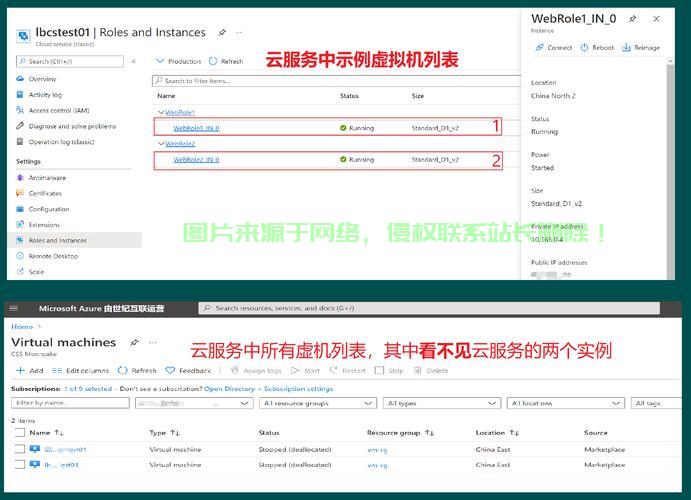Pin the Virtual machines page
This screenshot has width=691, height=500.
[134, 342]
